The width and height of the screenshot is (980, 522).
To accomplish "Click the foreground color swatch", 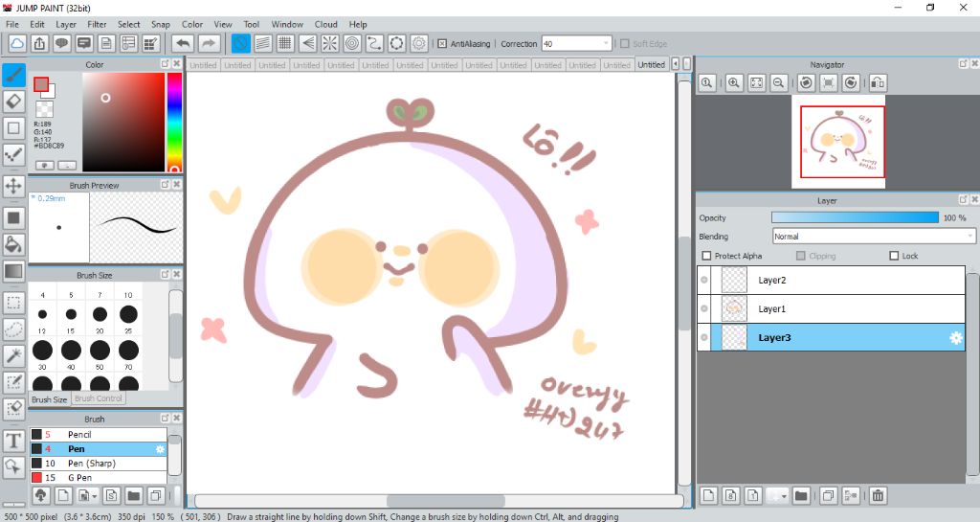I will pos(41,84).
